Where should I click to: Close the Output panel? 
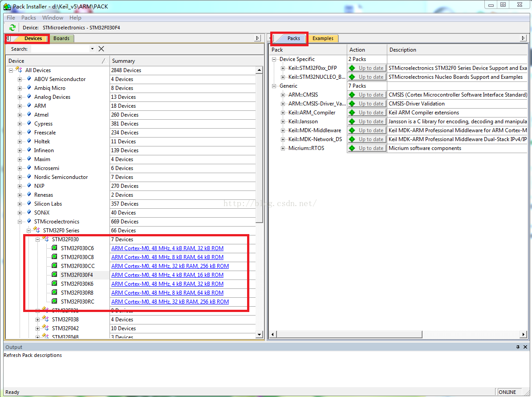tap(525, 347)
